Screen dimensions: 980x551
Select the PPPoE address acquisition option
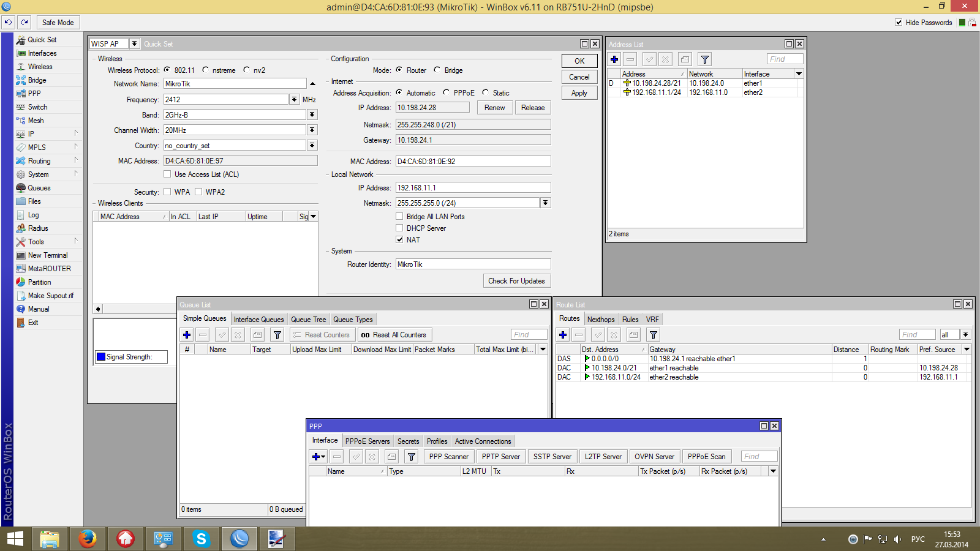click(447, 93)
